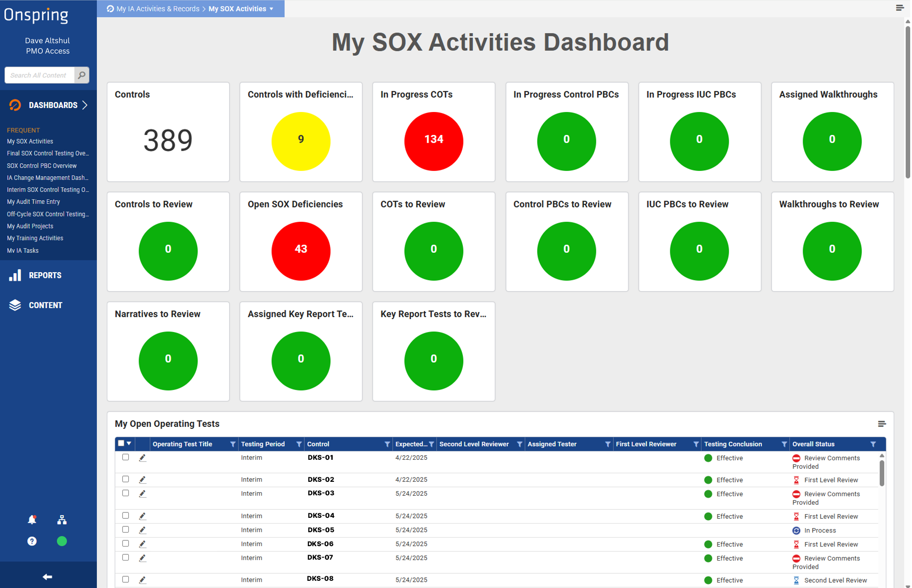Expand the Dashboards chevron

[x=85, y=105]
